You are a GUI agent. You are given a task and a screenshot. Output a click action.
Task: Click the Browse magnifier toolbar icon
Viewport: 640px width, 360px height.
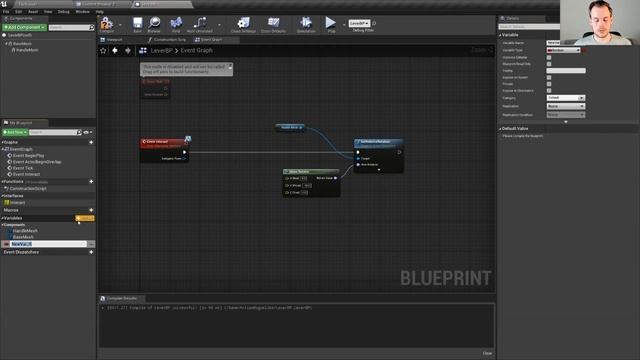pyautogui.click(x=154, y=23)
